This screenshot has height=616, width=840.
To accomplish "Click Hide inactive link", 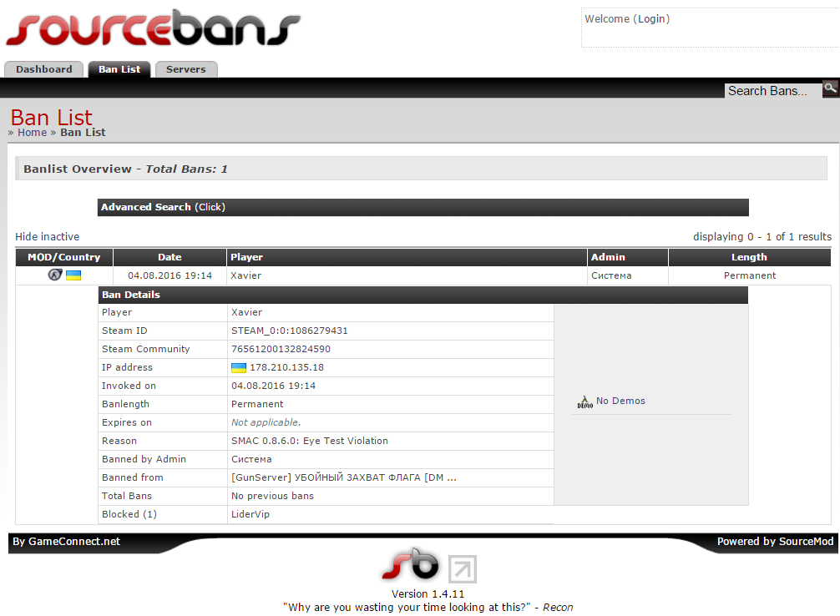I will [47, 237].
